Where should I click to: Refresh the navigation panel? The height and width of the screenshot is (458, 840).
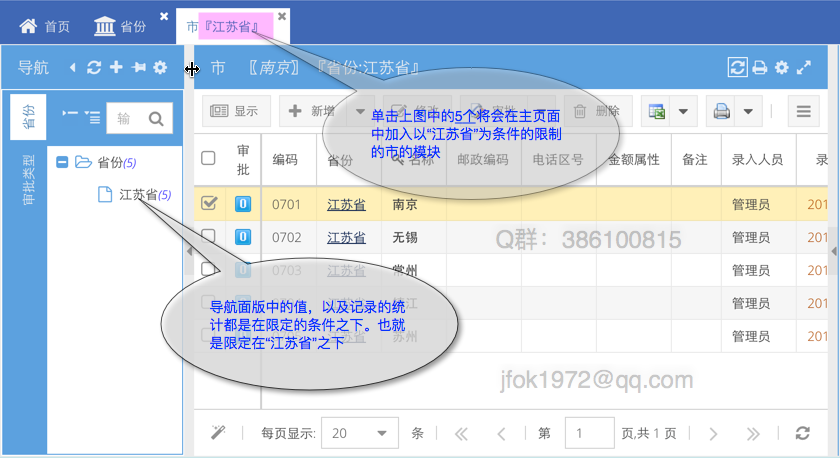click(94, 68)
